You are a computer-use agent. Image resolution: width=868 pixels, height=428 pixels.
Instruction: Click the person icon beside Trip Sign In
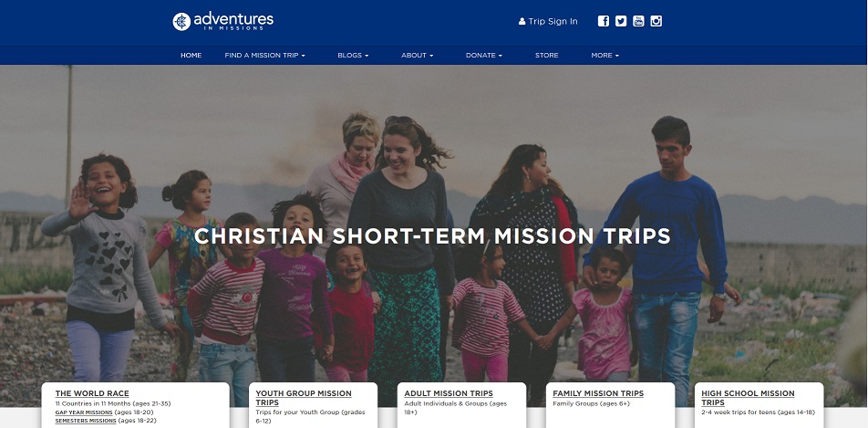click(x=522, y=22)
